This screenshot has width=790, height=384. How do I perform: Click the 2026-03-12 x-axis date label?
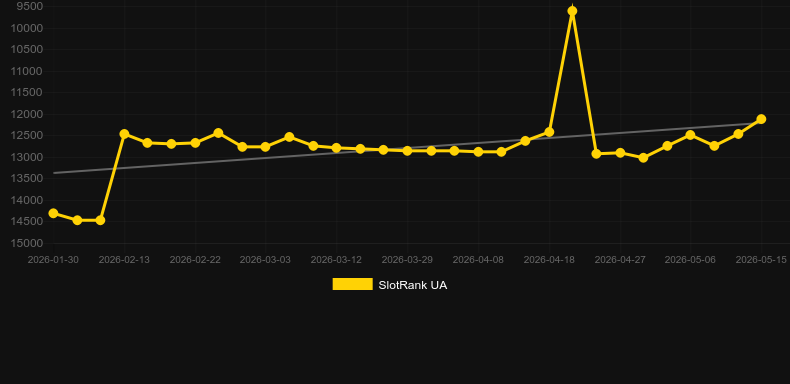pyautogui.click(x=337, y=260)
